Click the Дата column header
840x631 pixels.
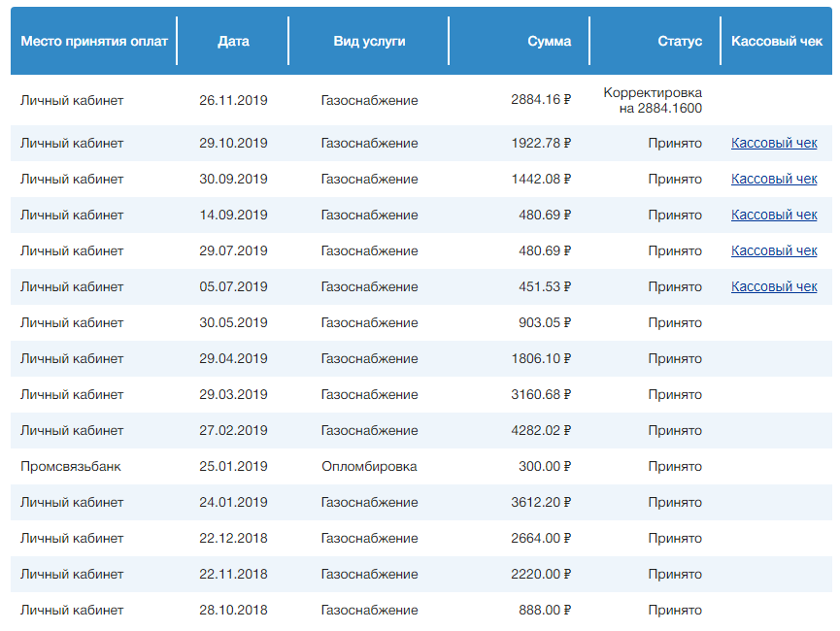[x=233, y=41]
